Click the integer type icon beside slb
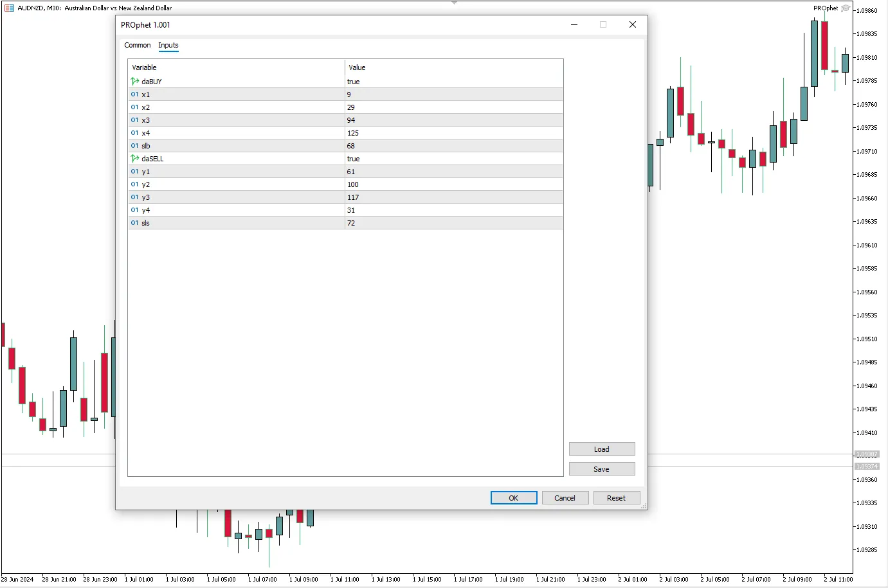Screen dimensions: 888x588 click(135, 146)
